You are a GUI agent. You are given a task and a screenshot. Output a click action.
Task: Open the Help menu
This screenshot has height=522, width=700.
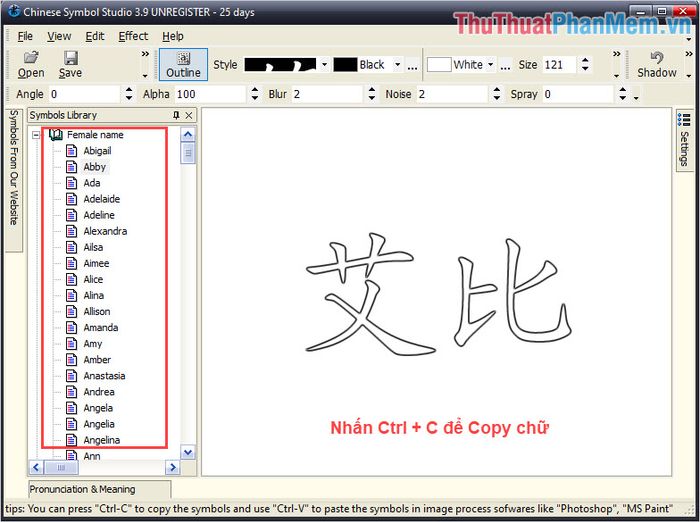click(173, 36)
